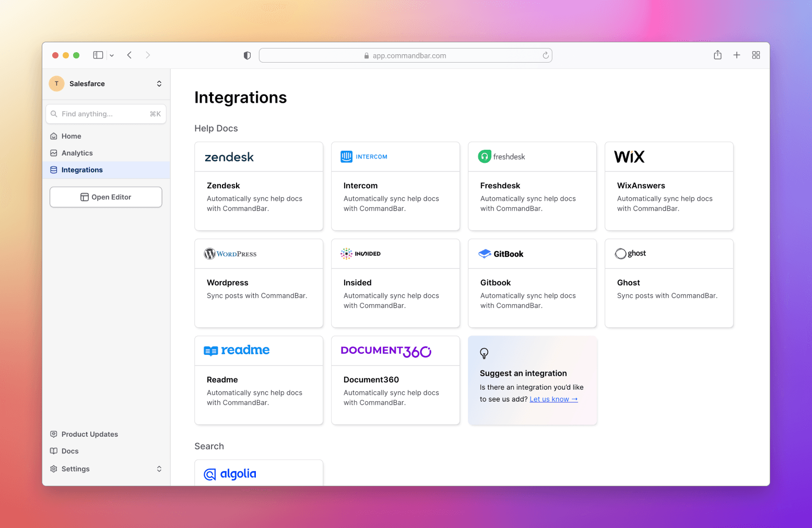This screenshot has height=528, width=812.
Task: Click the Integrations page title
Action: 241,98
